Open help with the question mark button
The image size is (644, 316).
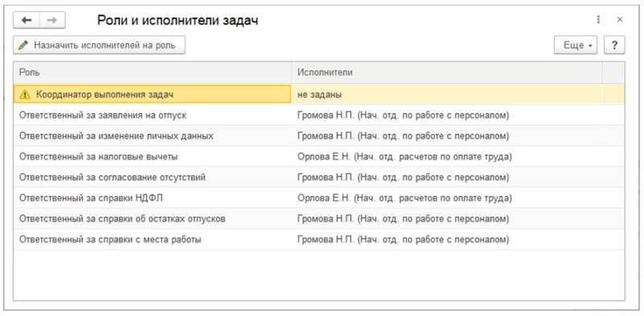coord(614,45)
